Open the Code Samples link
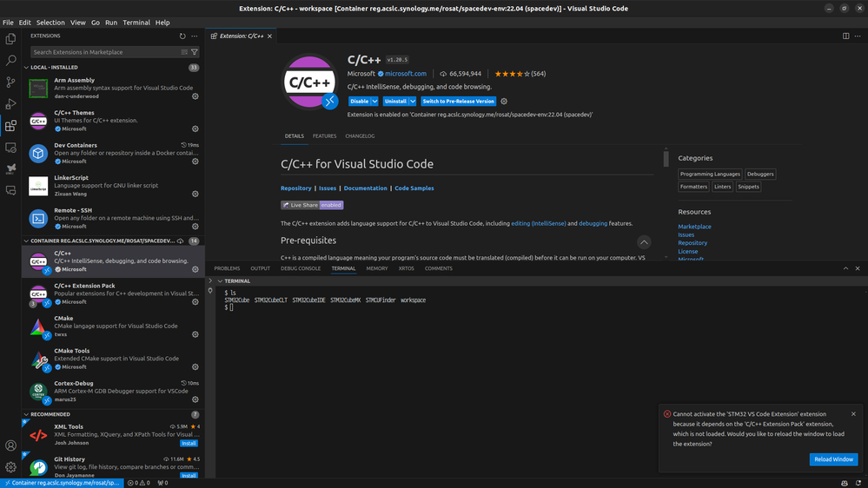The height and width of the screenshot is (488, 868). 414,188
